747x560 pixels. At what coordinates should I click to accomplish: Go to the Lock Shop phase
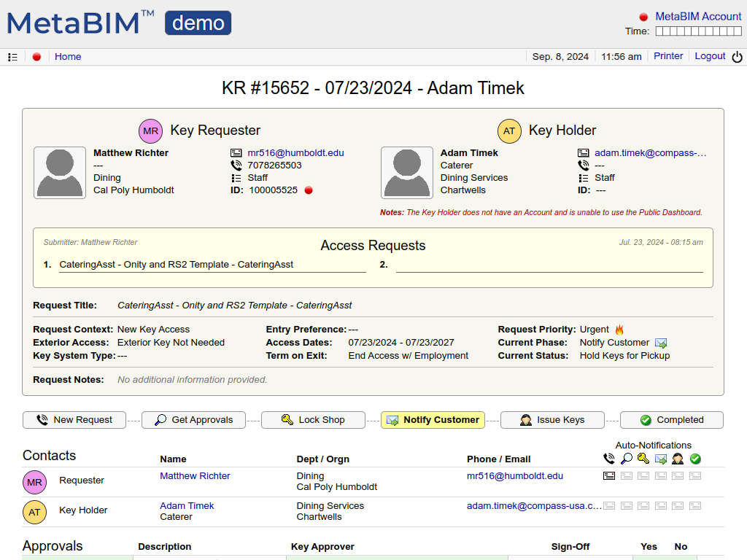pyautogui.click(x=314, y=420)
